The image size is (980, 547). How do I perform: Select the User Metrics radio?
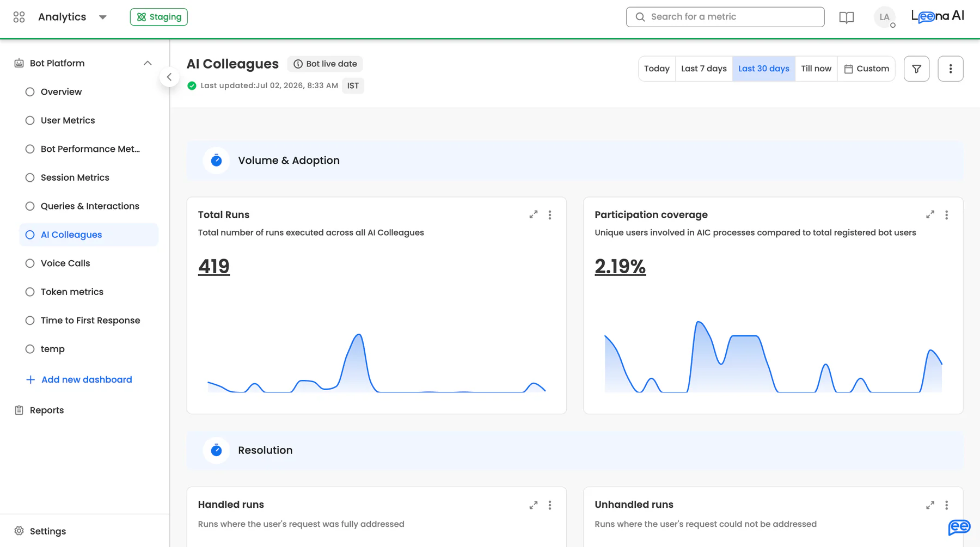coord(30,120)
